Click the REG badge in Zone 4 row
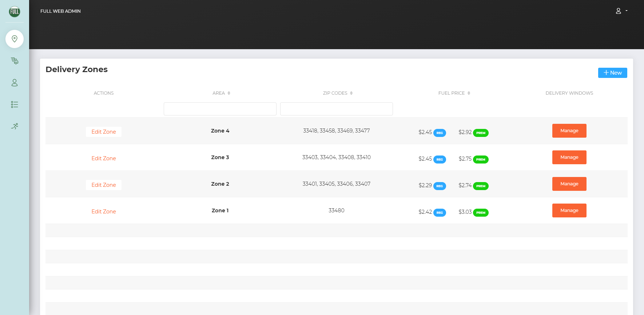Viewport: 644px width, 315px height. tap(440, 133)
